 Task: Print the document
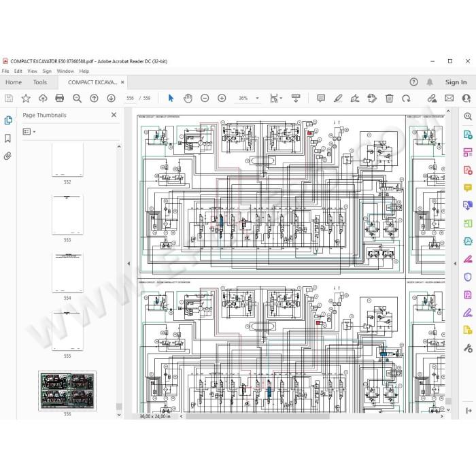pos(60,98)
